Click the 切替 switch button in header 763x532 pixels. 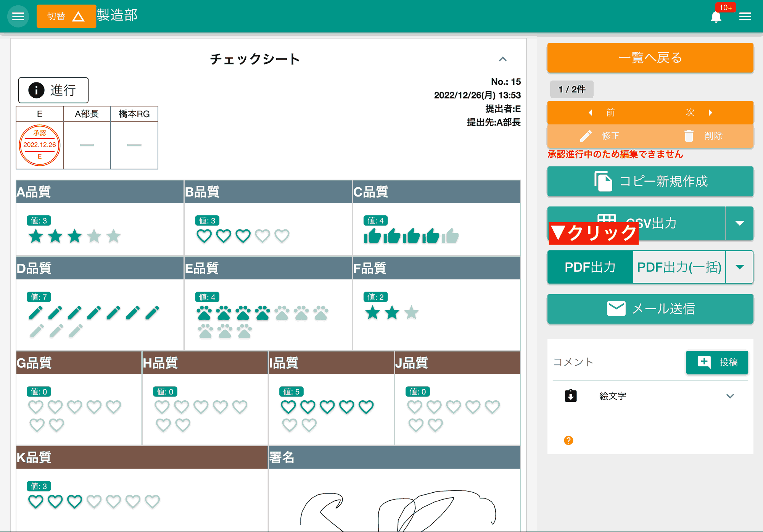pos(66,16)
